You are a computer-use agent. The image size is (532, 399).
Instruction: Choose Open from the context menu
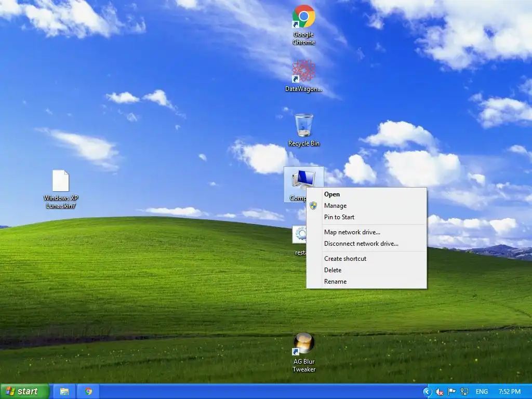(x=366, y=194)
